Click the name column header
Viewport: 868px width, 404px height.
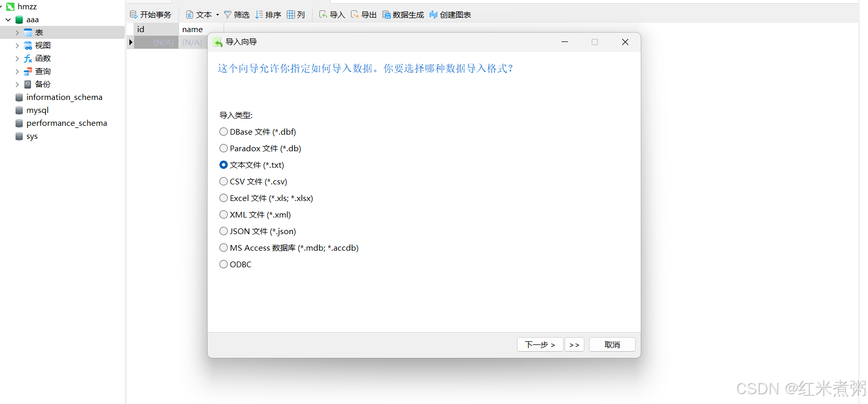201,30
